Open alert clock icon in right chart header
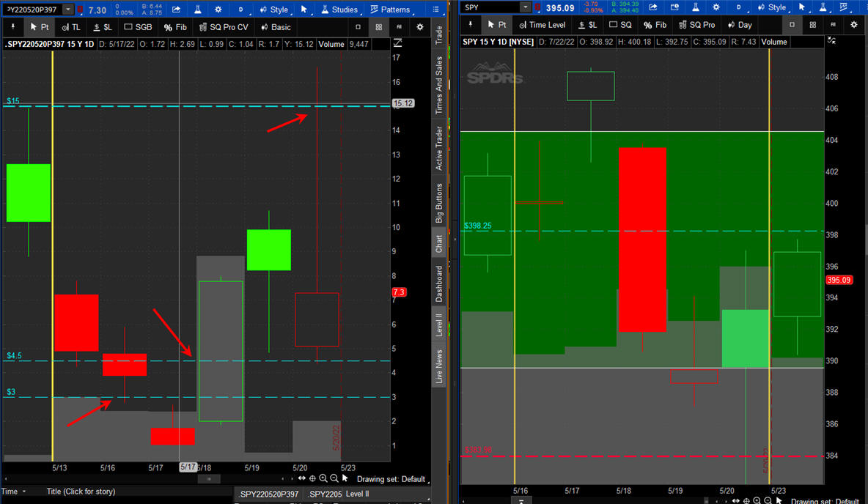Screen dimensions: 868x504 coord(674,7)
